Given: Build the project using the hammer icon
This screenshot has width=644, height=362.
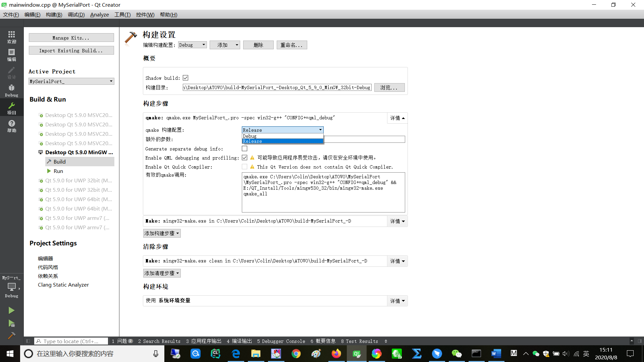Looking at the screenshot, I should coord(11,336).
